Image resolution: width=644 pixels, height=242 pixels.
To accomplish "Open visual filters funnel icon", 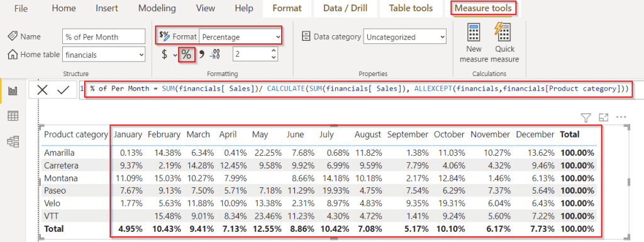I will 586,118.
